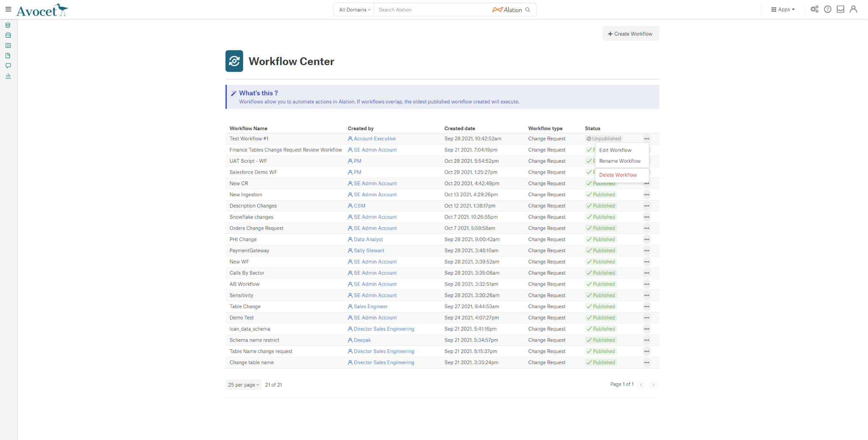Change the 25 per page dropdown
The height and width of the screenshot is (440, 868).
tap(243, 385)
